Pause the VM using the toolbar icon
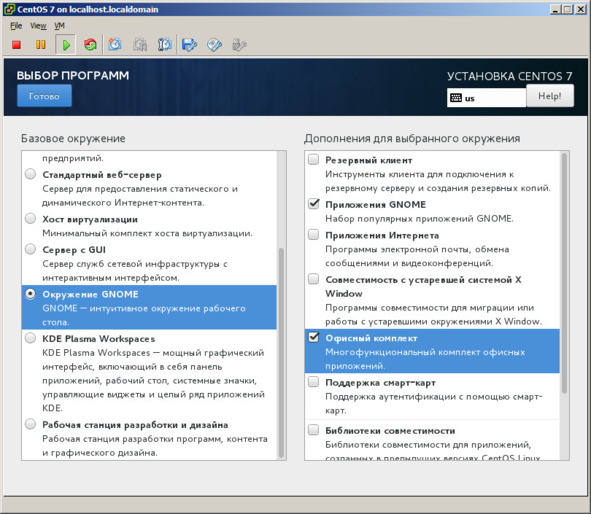Screen dimensions: 591x514 click(41, 45)
